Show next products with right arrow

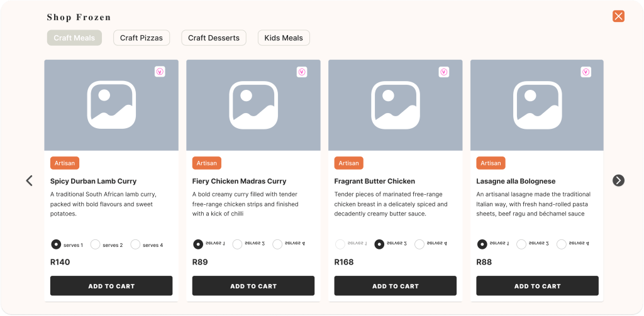click(x=618, y=181)
